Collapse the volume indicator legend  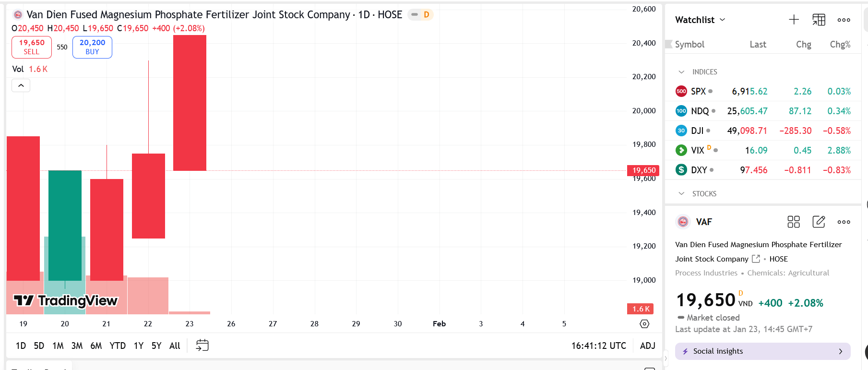[x=21, y=85]
